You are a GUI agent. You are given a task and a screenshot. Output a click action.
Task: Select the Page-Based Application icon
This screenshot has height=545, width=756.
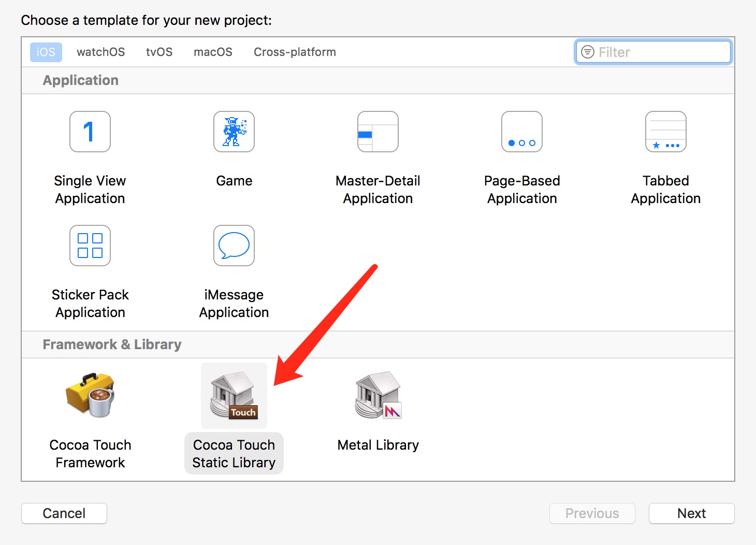coord(522,132)
